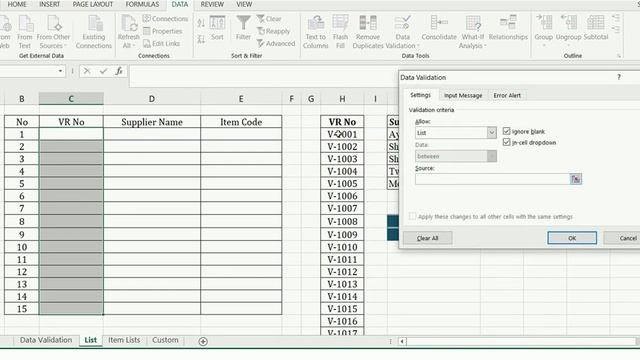
Task: Select cell V-1005 in VR No list
Action: tap(342, 184)
